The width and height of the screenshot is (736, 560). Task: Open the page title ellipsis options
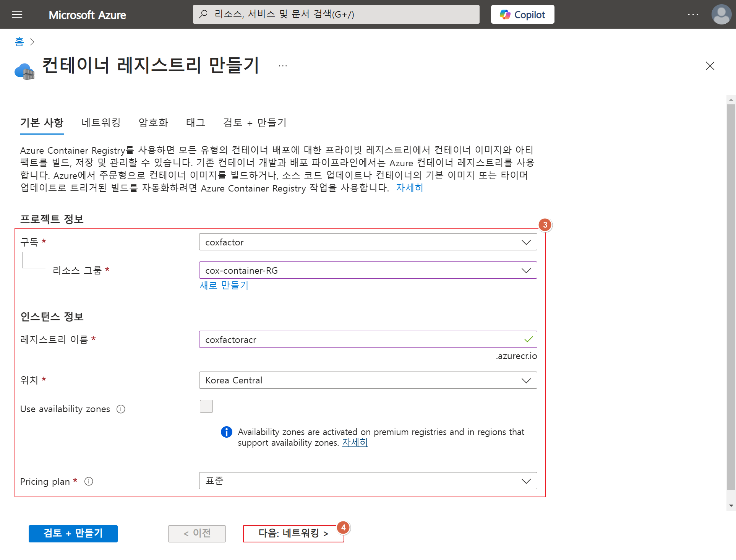click(283, 66)
